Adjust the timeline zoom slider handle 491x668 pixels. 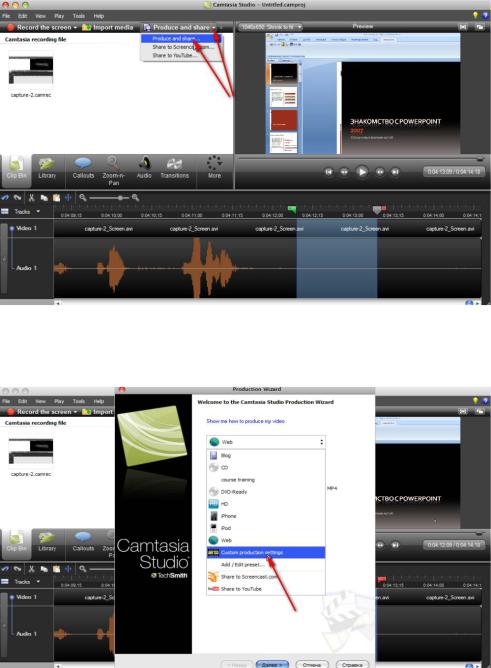pos(121,198)
